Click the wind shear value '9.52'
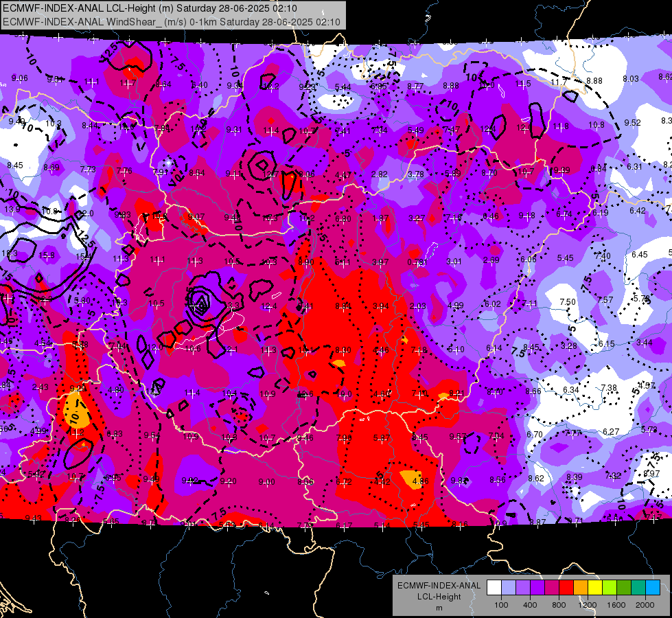 click(x=632, y=123)
